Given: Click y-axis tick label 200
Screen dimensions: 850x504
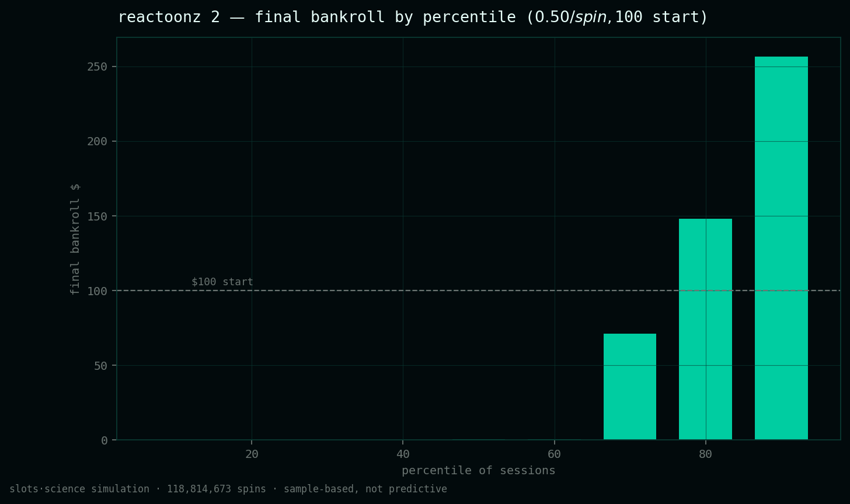Looking at the screenshot, I should [97, 141].
